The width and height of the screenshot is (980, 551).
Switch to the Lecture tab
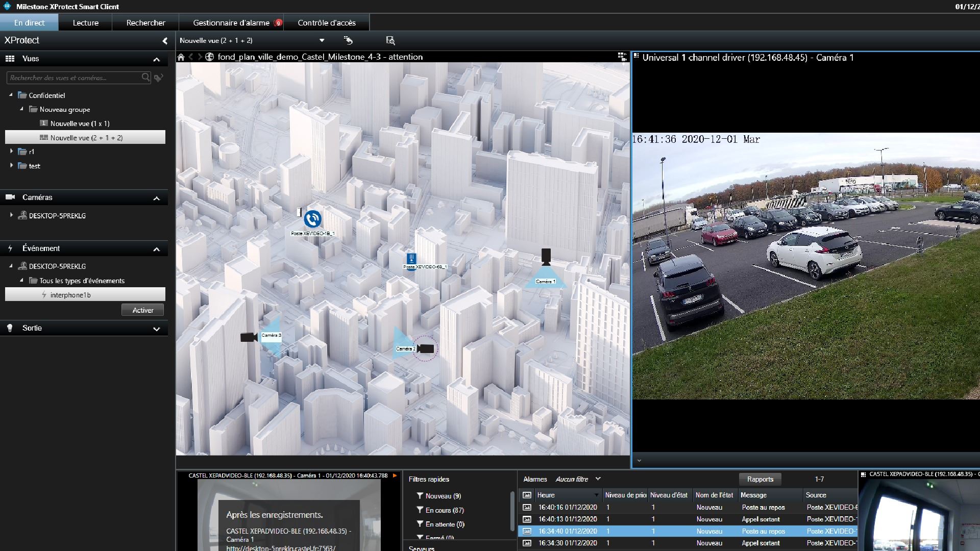click(x=85, y=22)
